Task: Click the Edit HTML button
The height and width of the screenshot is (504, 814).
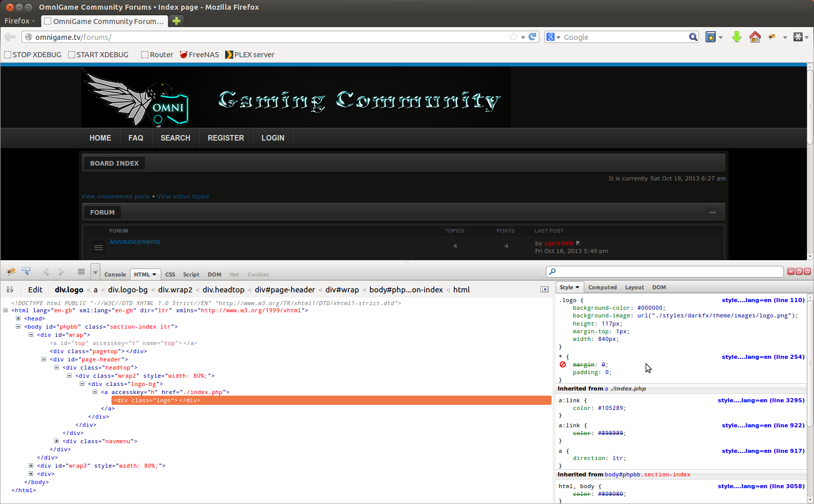Action: click(35, 289)
